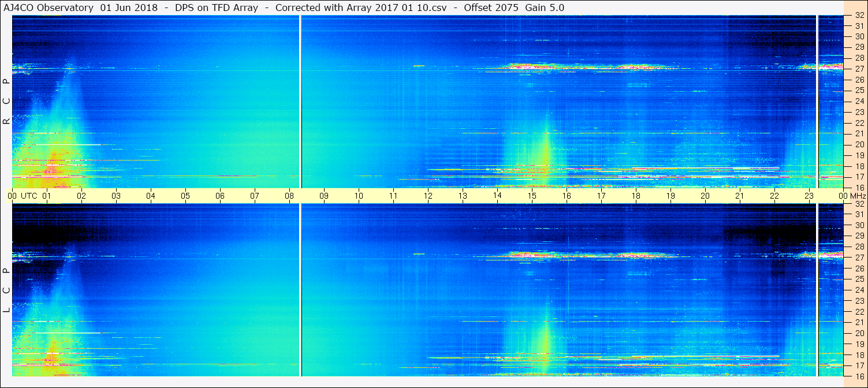The height and width of the screenshot is (388, 868).
Task: Select the 08 hour tick on the time axis
Action: pos(289,196)
